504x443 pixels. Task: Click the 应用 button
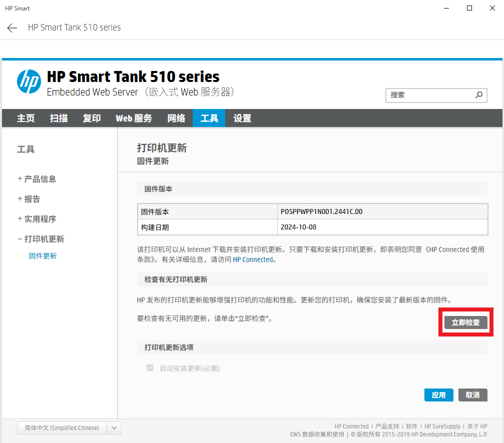pos(438,395)
